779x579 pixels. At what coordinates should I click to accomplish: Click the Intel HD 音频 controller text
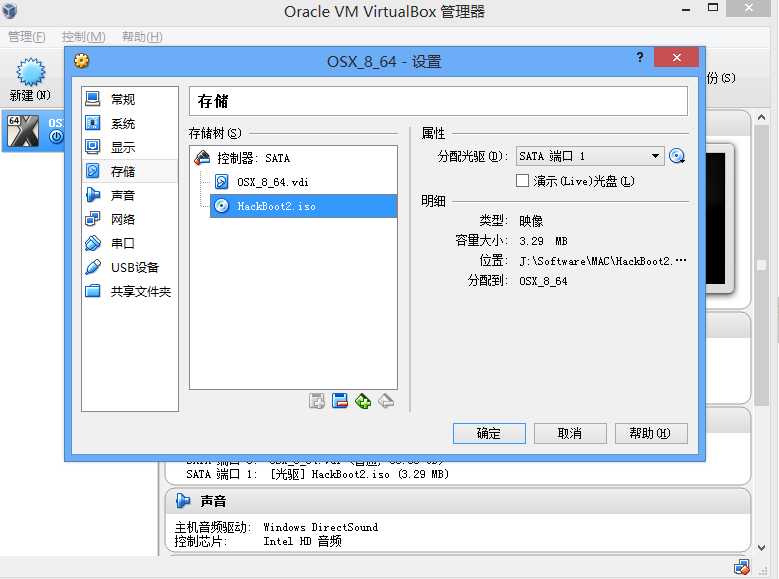pos(302,541)
